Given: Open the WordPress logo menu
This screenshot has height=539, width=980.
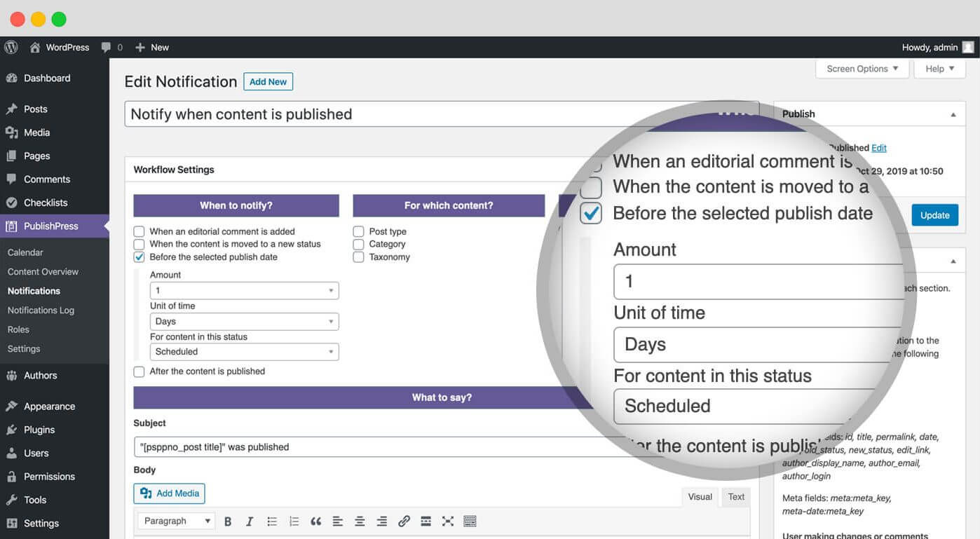Looking at the screenshot, I should [x=11, y=48].
